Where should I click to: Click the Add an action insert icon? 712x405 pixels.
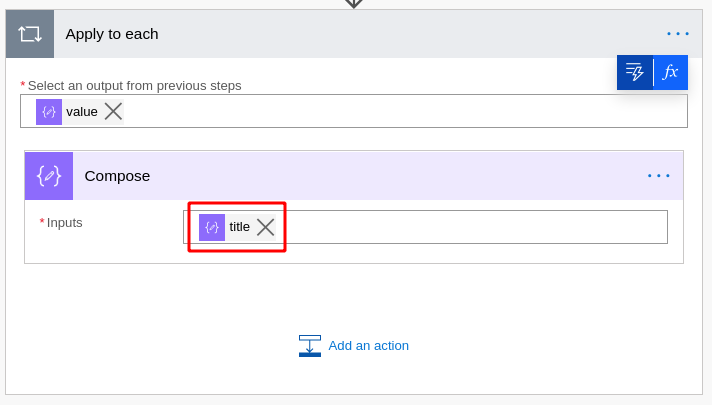tap(310, 346)
